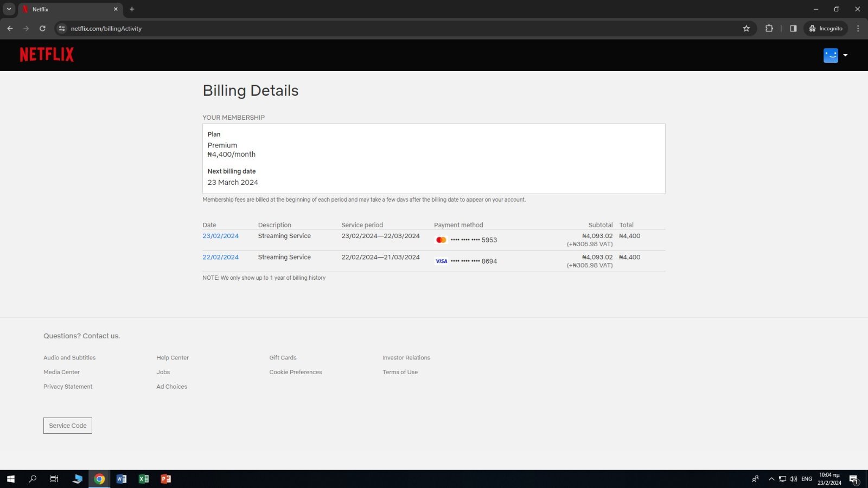Open a new browser tab
868x488 pixels.
[x=132, y=9]
